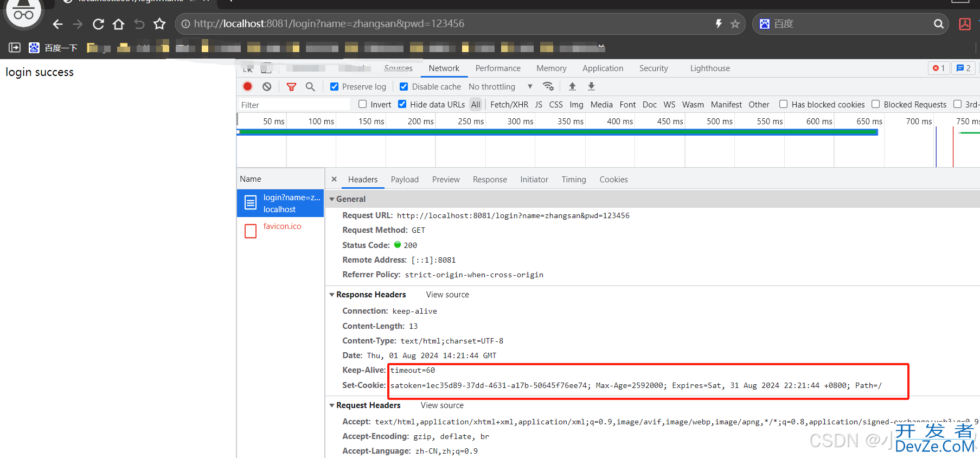Click the Baidu search magnifier icon
The height and width of the screenshot is (458, 980).
coord(938,24)
